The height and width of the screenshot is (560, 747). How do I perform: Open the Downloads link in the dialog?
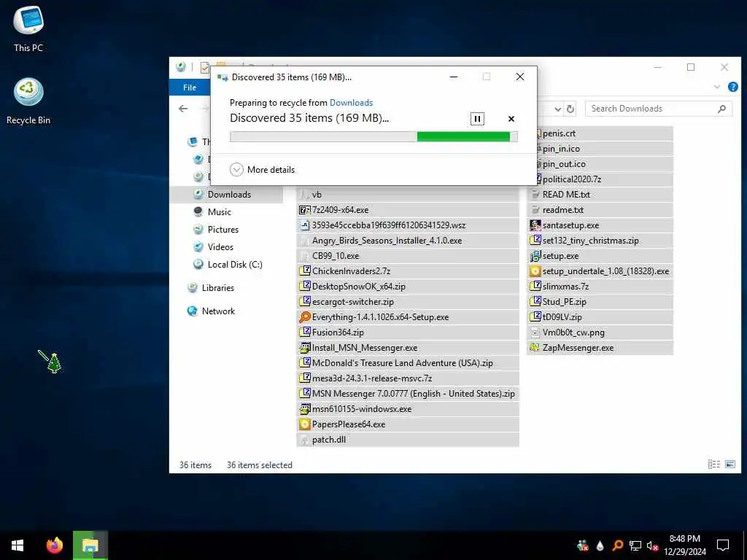point(351,102)
